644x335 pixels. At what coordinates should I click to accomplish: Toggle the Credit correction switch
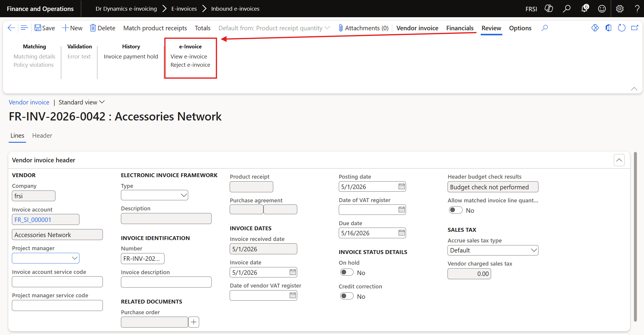click(346, 296)
